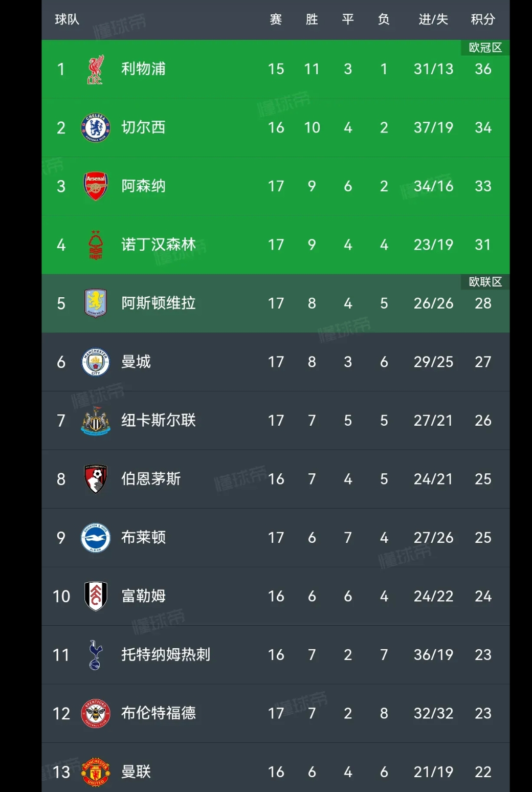
Task: Select the Manchester City crest
Action: 96,362
